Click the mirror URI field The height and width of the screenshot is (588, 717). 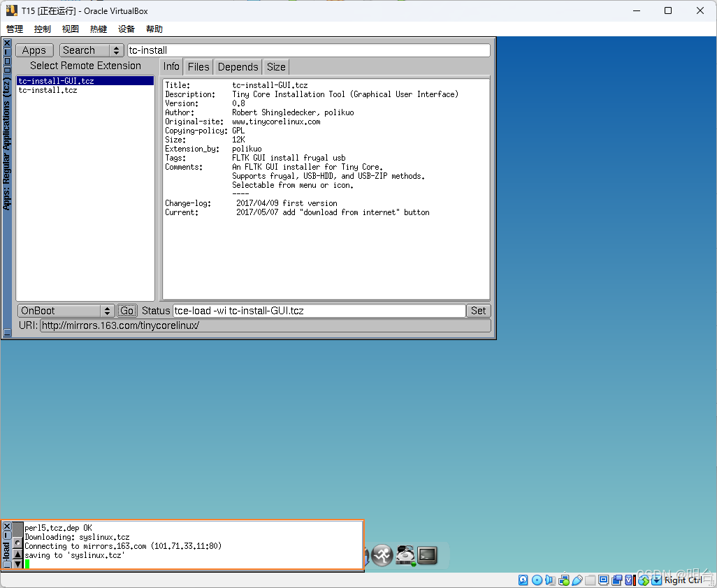266,325
